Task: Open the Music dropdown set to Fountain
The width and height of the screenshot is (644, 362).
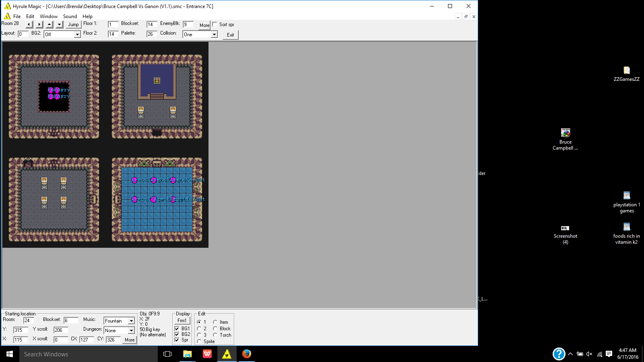Action: point(119,321)
